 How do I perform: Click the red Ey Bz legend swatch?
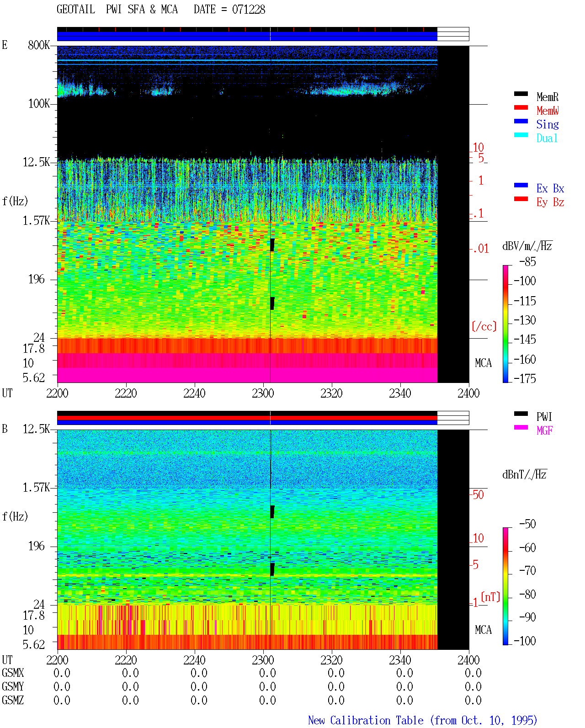(x=521, y=199)
